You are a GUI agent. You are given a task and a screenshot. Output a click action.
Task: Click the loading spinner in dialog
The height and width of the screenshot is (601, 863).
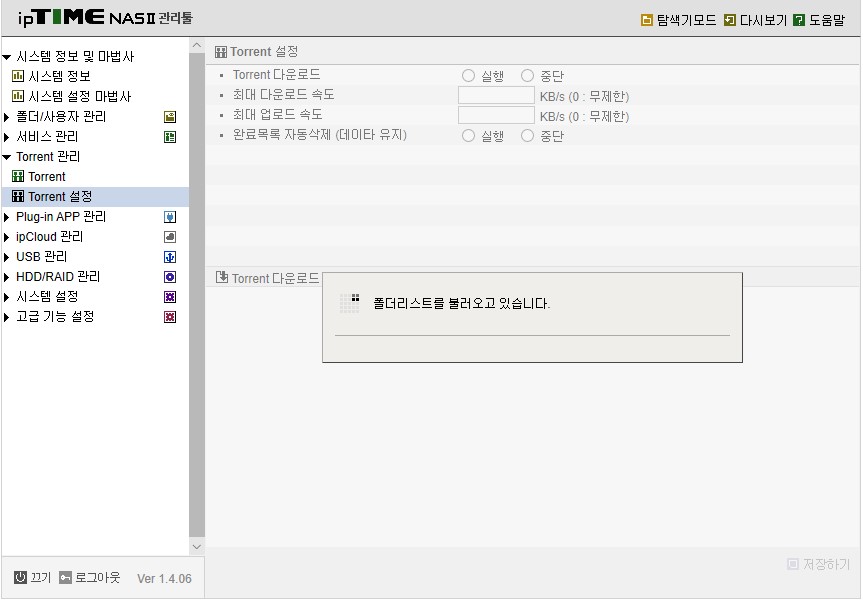(349, 303)
